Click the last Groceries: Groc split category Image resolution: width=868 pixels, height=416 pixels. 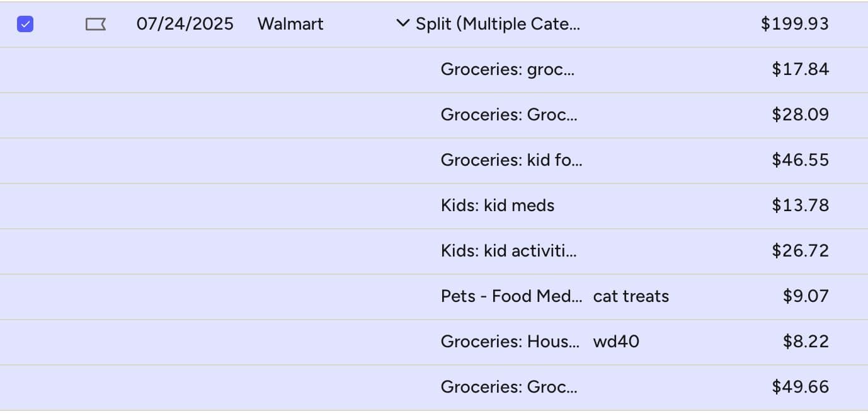pos(509,387)
